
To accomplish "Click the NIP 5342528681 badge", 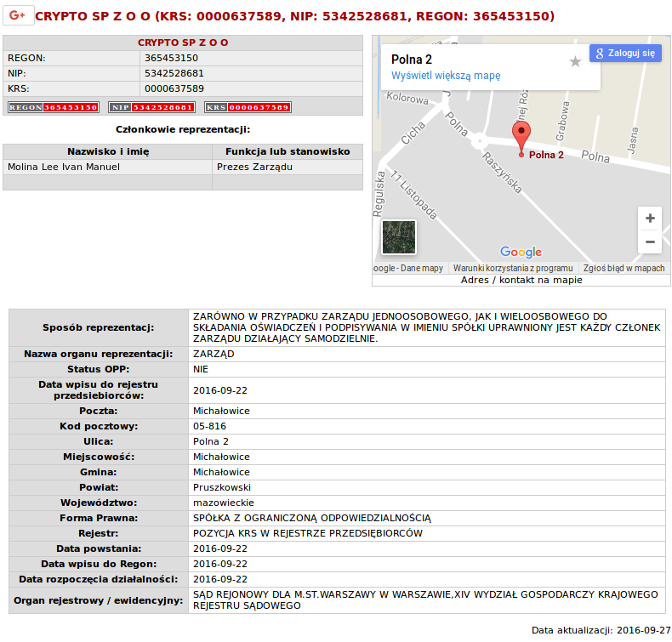I will tap(151, 107).
